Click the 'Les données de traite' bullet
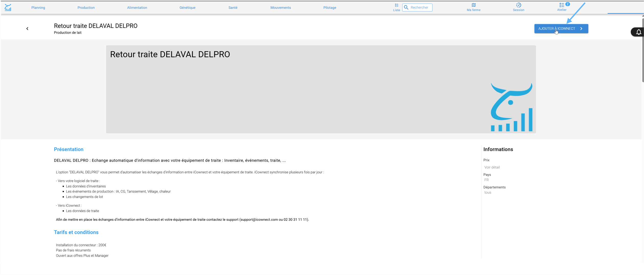644x275 pixels. (82, 211)
